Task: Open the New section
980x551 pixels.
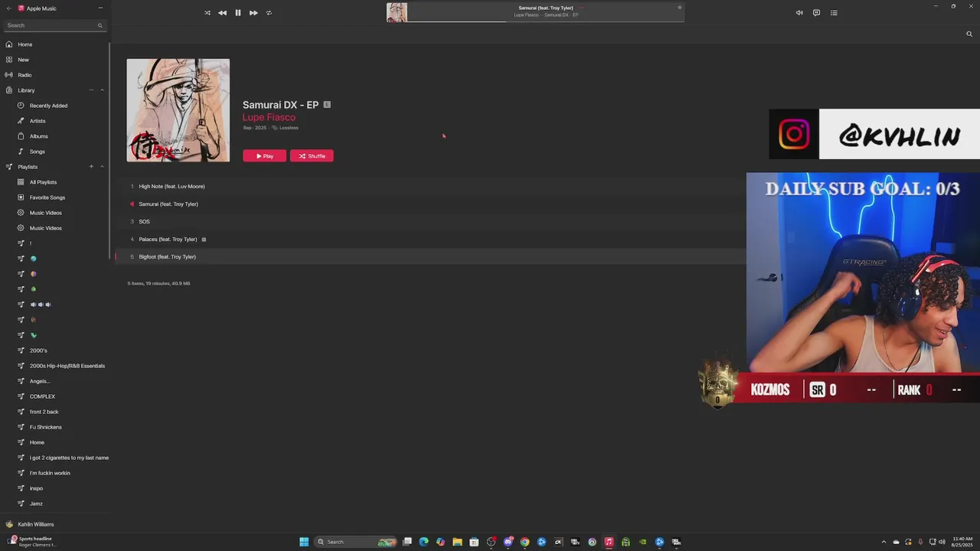Action: click(x=24, y=60)
